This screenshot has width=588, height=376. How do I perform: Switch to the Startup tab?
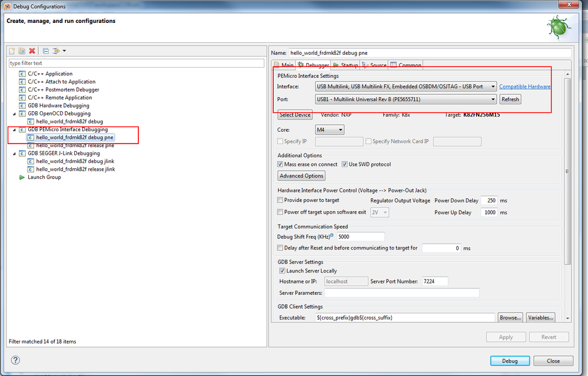coord(346,65)
